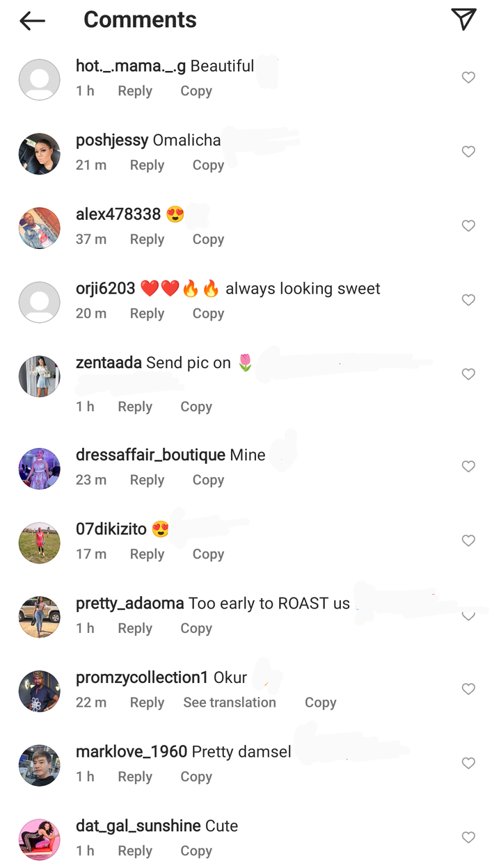The image size is (501, 868).
Task: Copy orji6203's comment text
Action: (x=208, y=314)
